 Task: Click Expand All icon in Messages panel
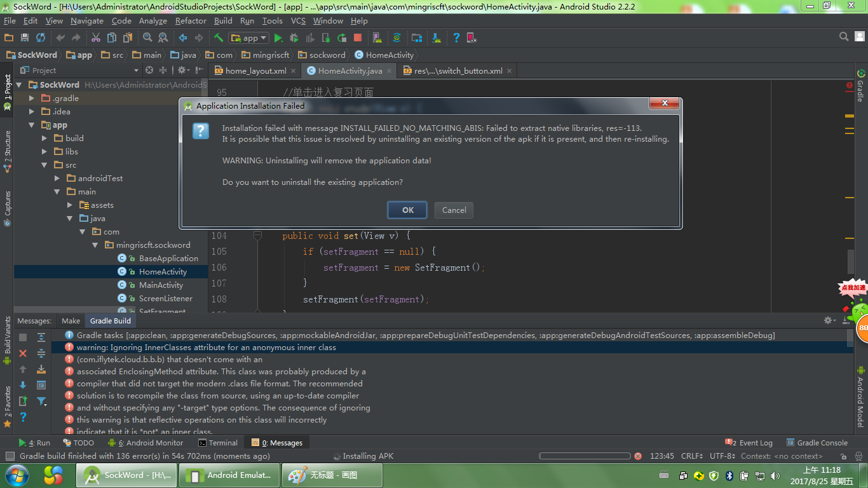tap(41, 337)
